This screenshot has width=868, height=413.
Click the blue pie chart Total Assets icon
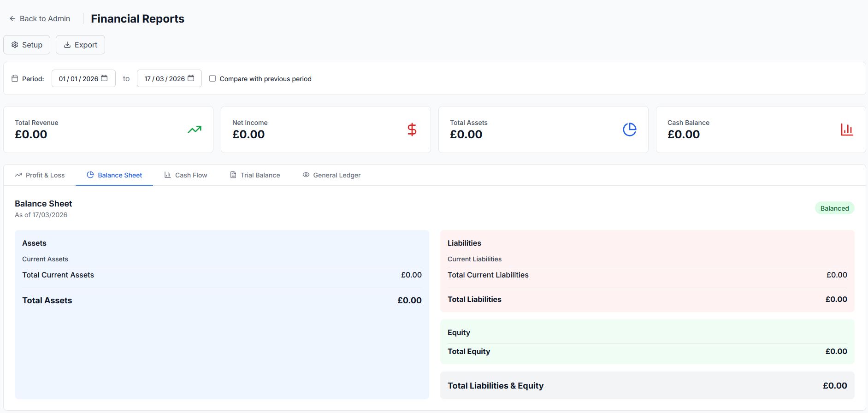[630, 130]
